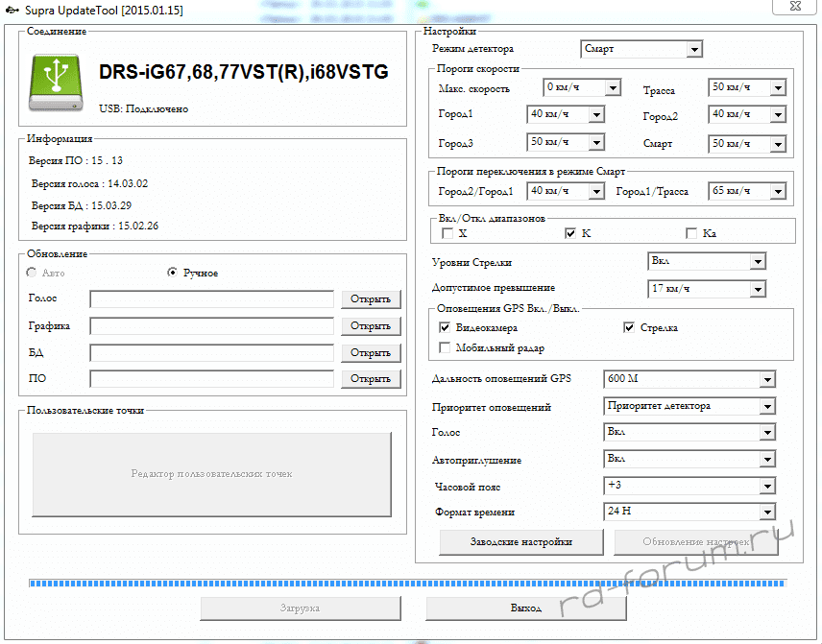Click the Обновление настроек button
Screen dimensions: 822x644
(x=696, y=542)
